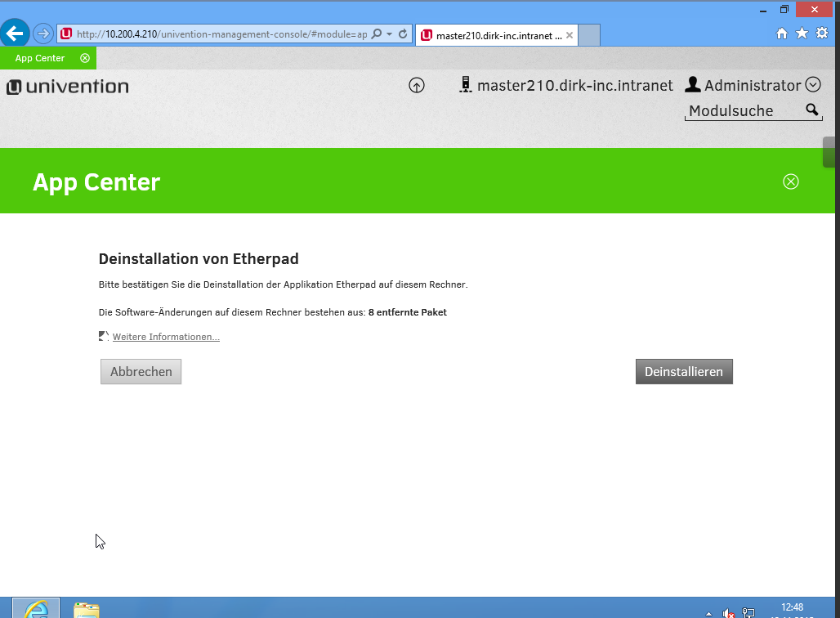The image size is (840, 618).
Task: Close the App Center module tab
Action: pos(85,58)
